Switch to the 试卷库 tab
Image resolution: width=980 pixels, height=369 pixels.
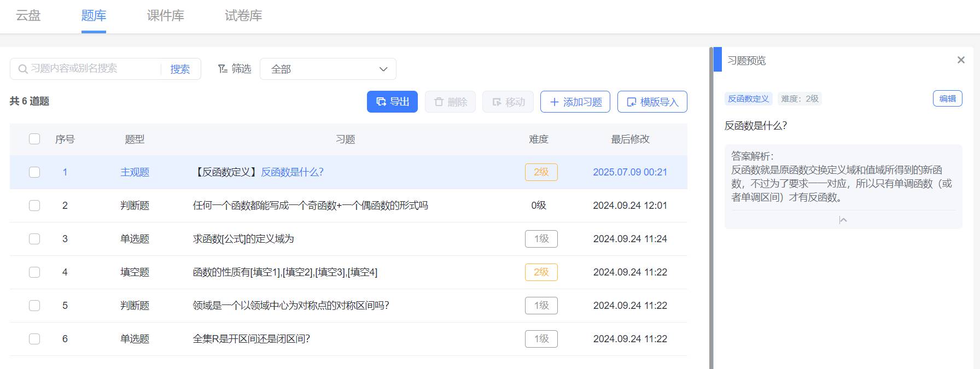tap(243, 16)
